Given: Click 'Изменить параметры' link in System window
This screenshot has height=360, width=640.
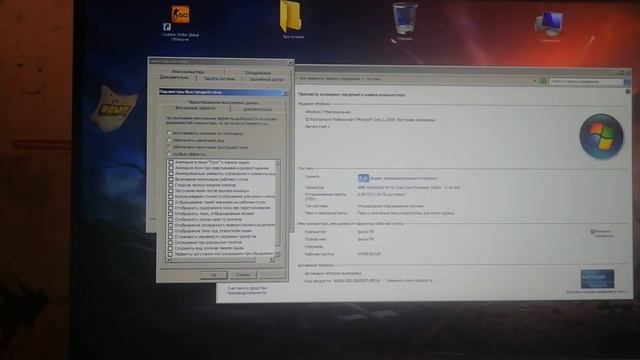Looking at the screenshot, I should (602, 233).
